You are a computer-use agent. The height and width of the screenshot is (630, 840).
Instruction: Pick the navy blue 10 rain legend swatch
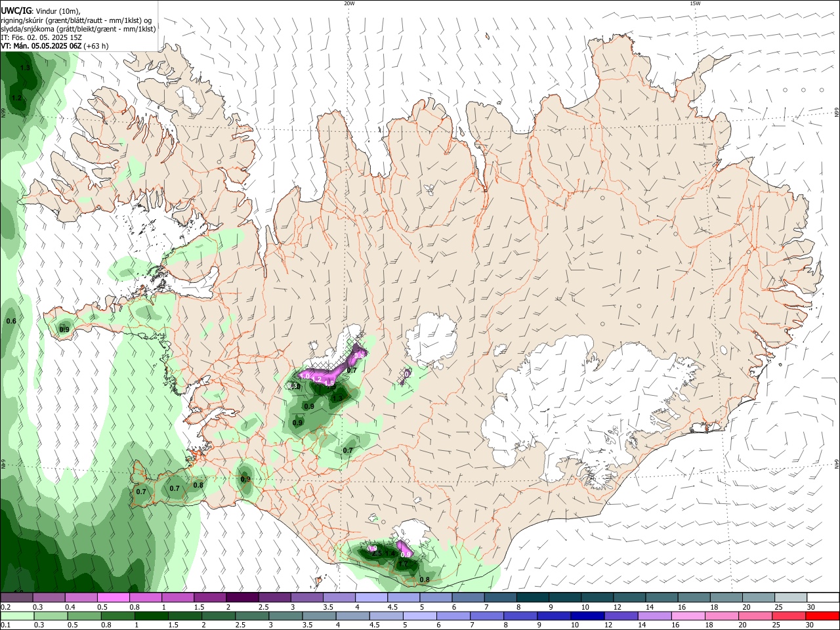coord(587,616)
